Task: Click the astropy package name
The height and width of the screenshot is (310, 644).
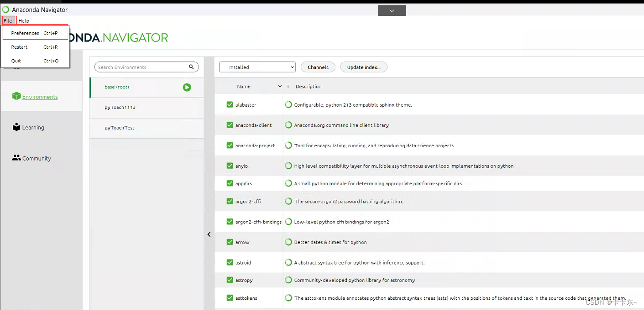Action: 244,280
